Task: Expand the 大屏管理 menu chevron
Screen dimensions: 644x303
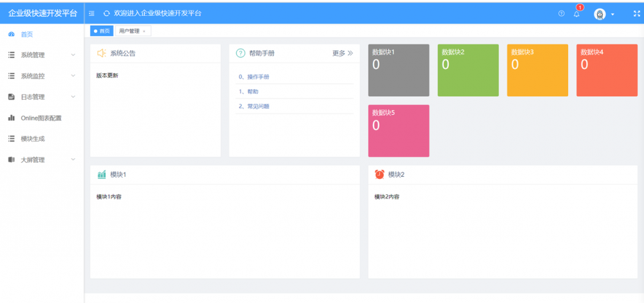Action: [73, 160]
